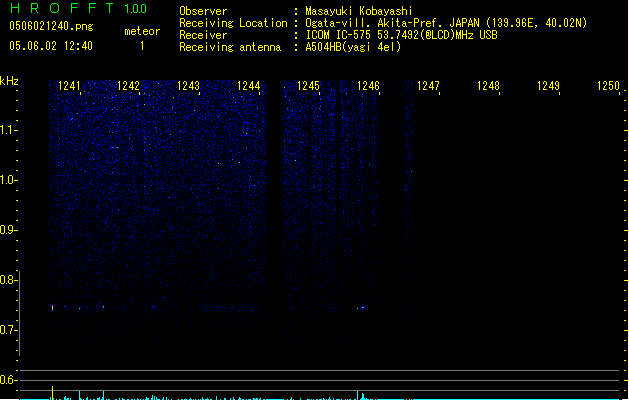
Task: Click the HROFFT 1.0.0 title text
Action: (x=79, y=8)
